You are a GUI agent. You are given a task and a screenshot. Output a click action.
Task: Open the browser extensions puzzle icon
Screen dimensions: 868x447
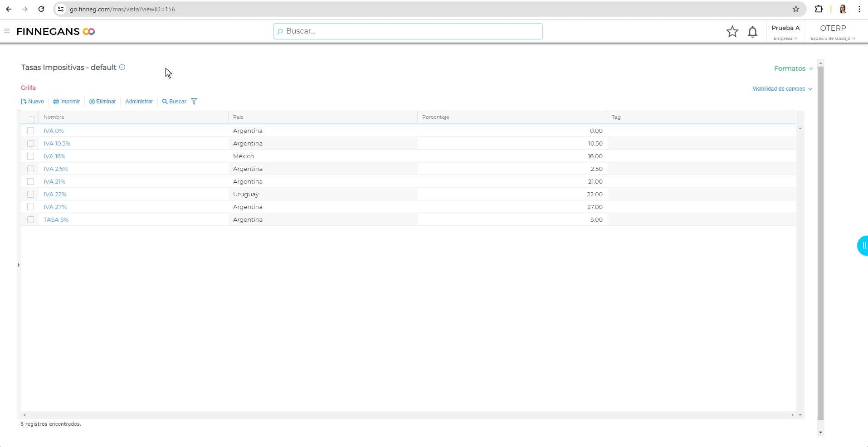tap(819, 9)
